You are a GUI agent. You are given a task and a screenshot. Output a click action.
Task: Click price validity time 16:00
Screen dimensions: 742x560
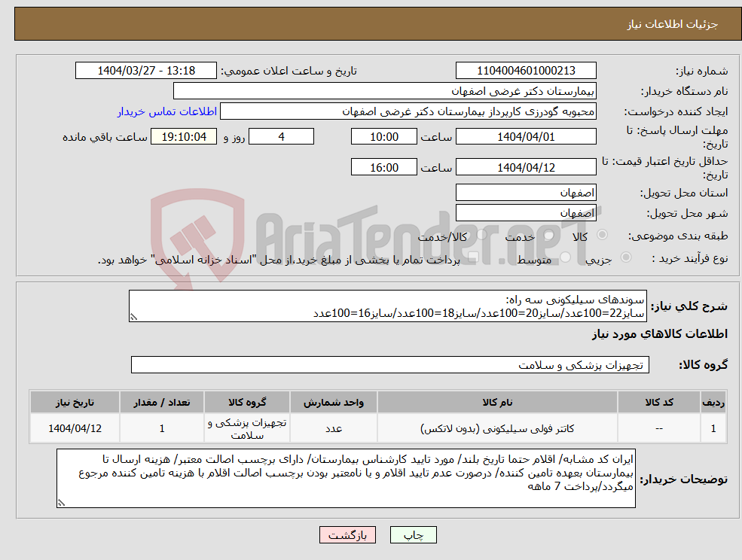pos(383,167)
